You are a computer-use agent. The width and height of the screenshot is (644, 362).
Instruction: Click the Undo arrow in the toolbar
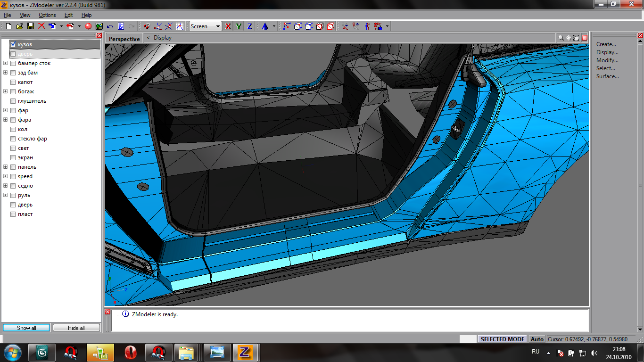tap(110, 26)
